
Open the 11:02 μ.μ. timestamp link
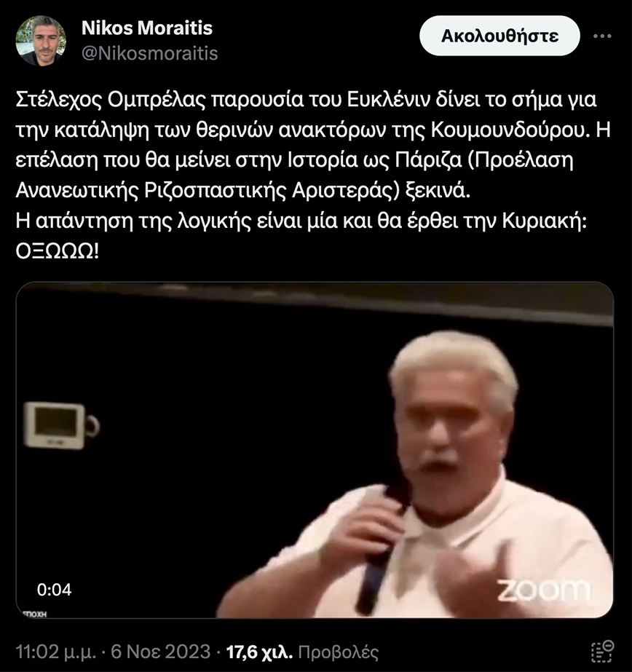pyautogui.click(x=56, y=652)
